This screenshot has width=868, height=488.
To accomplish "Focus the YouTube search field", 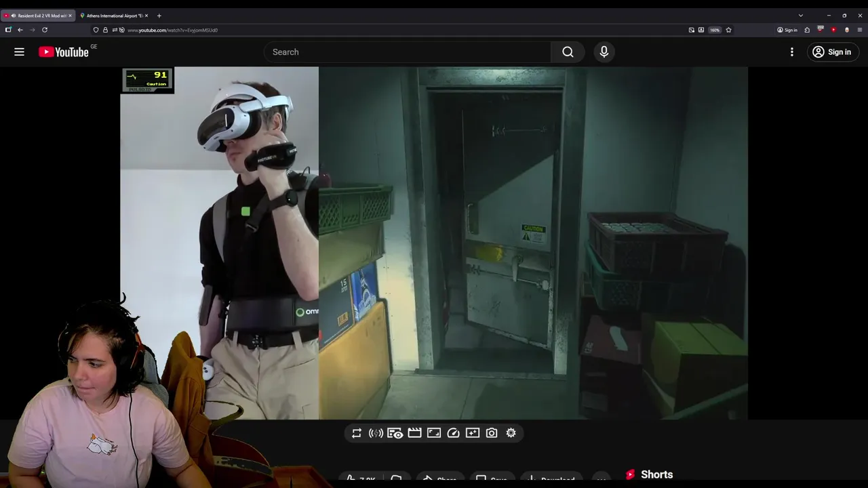I will [407, 52].
